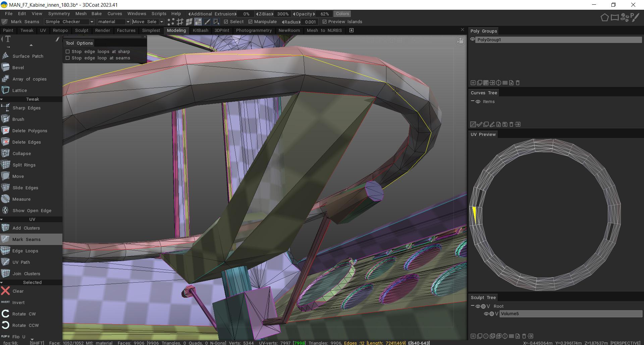Hide PolyGroup1 using its eye icon
Screen dimensions: 644x345
coord(473,40)
